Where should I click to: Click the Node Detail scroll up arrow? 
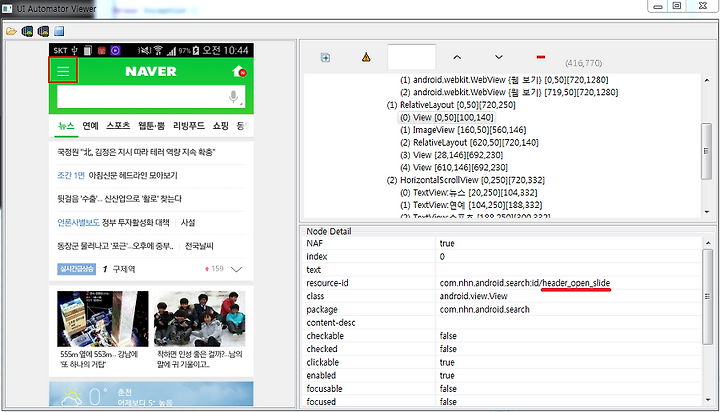tap(708, 243)
